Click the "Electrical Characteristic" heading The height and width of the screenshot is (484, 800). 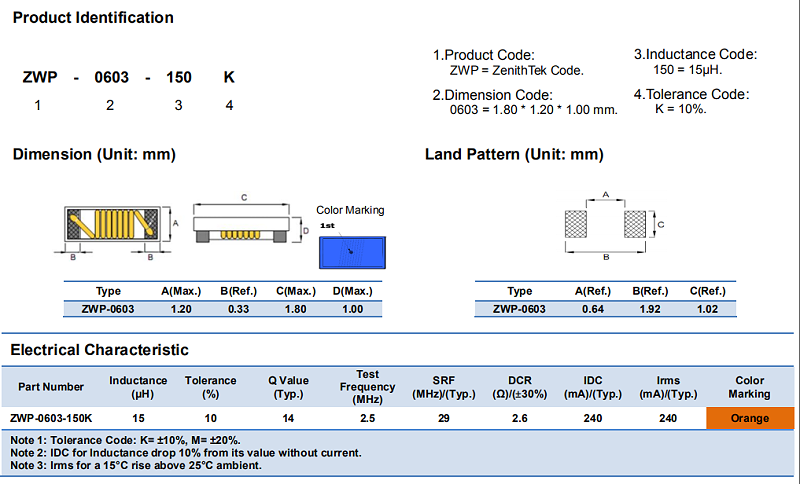[99, 350]
